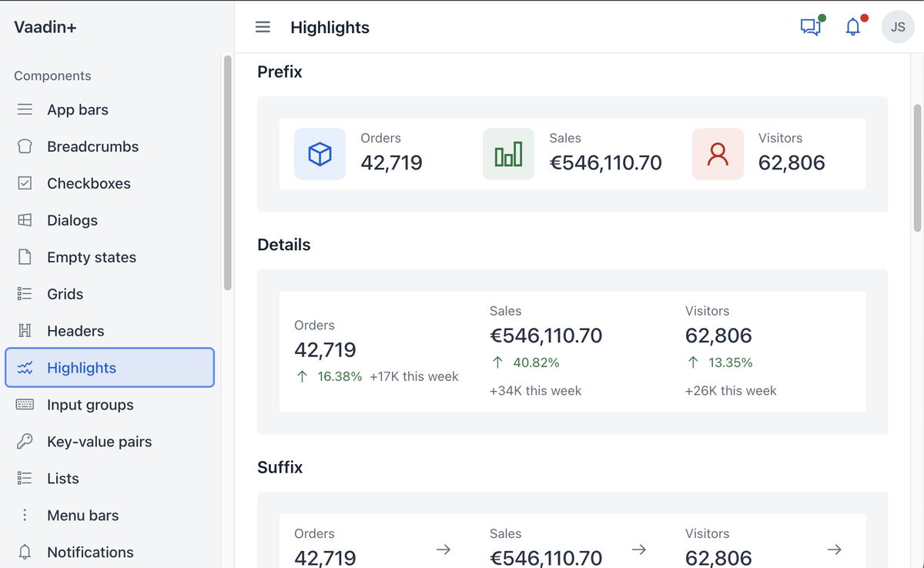The width and height of the screenshot is (924, 568).
Task: Toggle the hamburger menu button
Action: click(263, 27)
